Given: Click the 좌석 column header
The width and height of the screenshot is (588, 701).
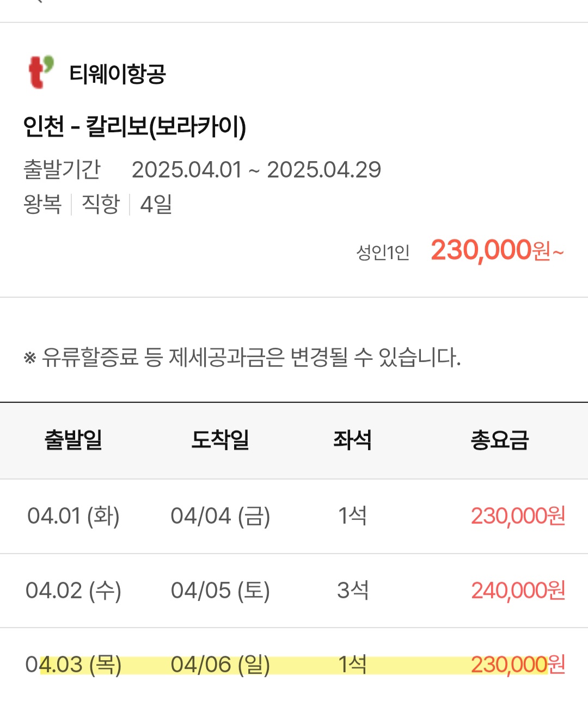Looking at the screenshot, I should (x=352, y=440).
